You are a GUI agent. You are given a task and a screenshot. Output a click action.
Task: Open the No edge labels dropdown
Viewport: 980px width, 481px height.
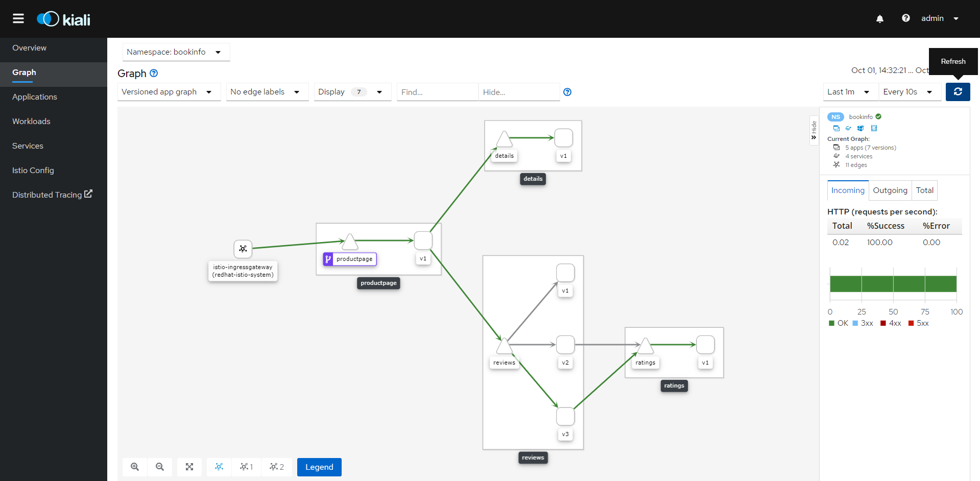coord(268,92)
